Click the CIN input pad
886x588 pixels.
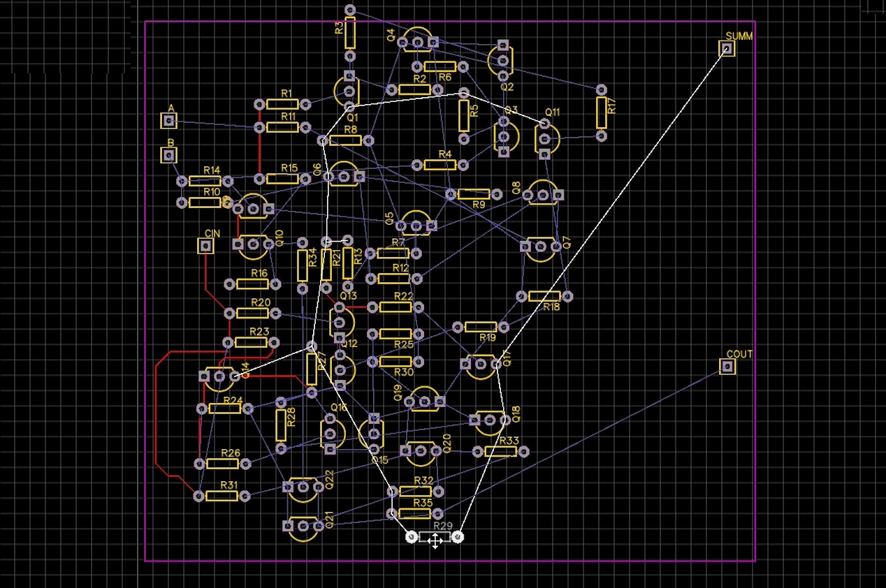205,246
